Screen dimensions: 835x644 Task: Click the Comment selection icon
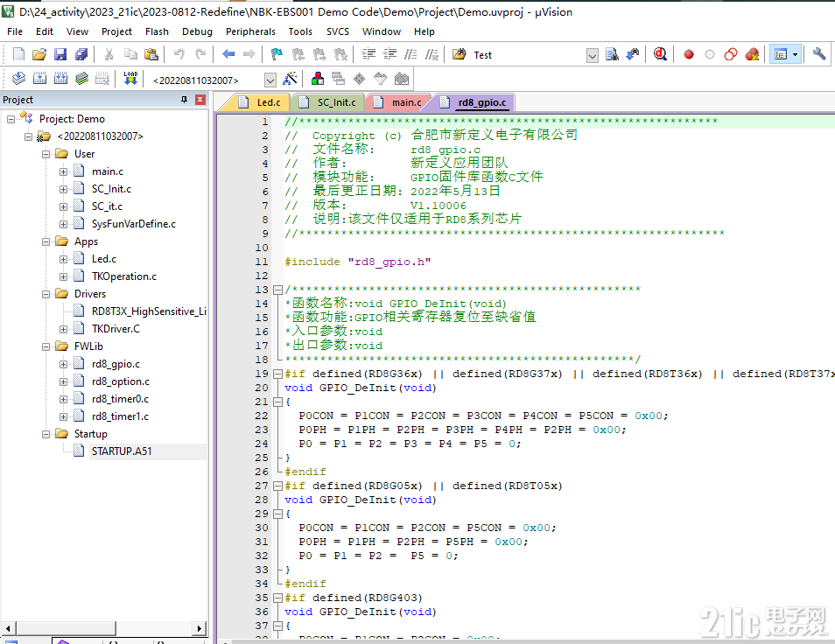410,54
